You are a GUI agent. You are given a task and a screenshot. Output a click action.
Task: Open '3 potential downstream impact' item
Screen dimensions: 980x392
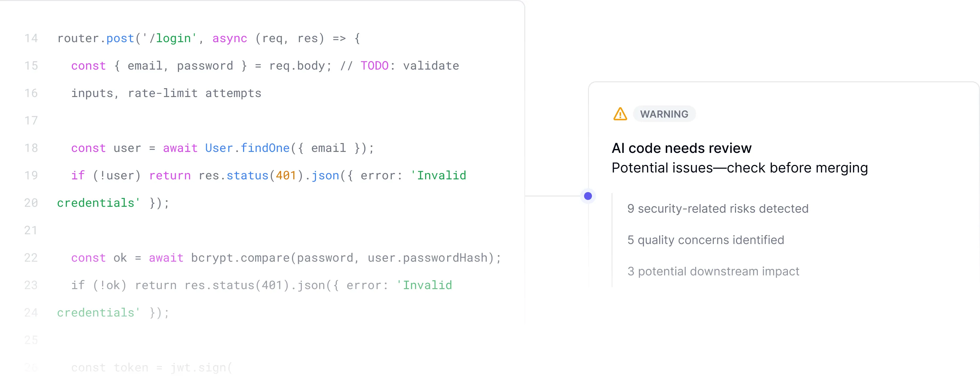pyautogui.click(x=713, y=271)
